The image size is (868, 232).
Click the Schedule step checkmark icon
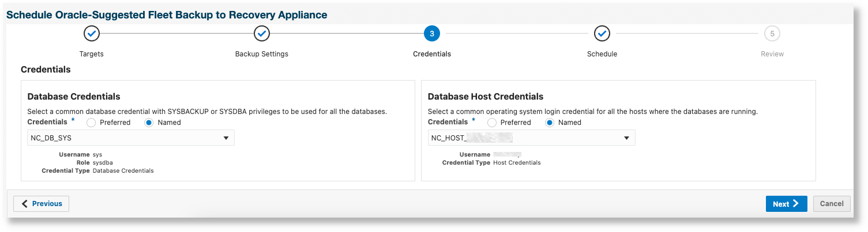point(602,34)
